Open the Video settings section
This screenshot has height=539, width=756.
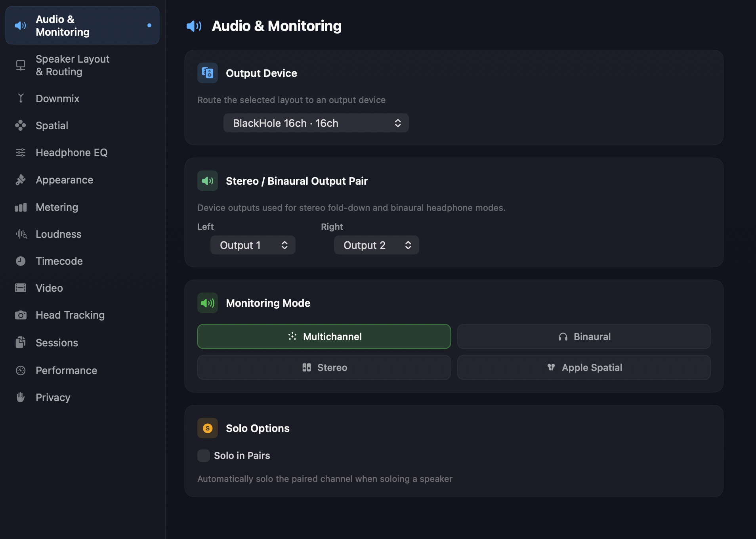point(82,288)
